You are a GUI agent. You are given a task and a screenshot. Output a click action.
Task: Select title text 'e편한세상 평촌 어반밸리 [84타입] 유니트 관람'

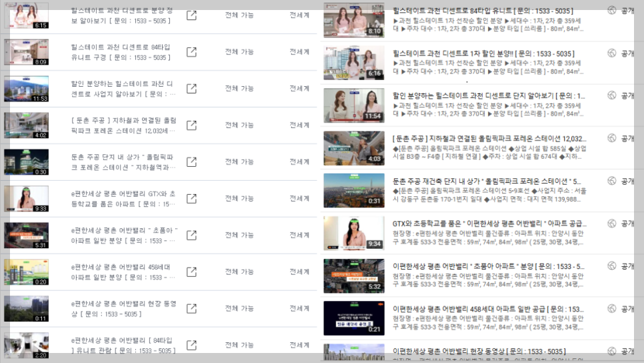click(123, 346)
